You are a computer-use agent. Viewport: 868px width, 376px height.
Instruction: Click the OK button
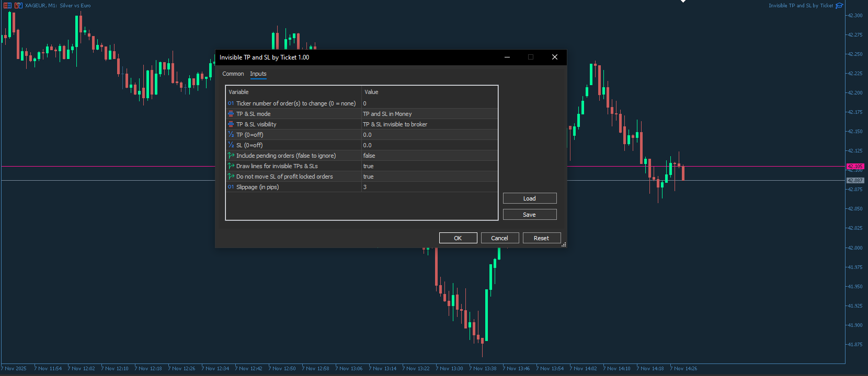[458, 238]
